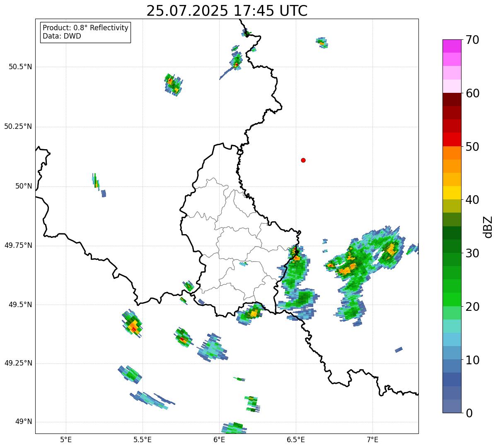
Task: Click the colorbar tick label '0'
Action: pos(469,413)
